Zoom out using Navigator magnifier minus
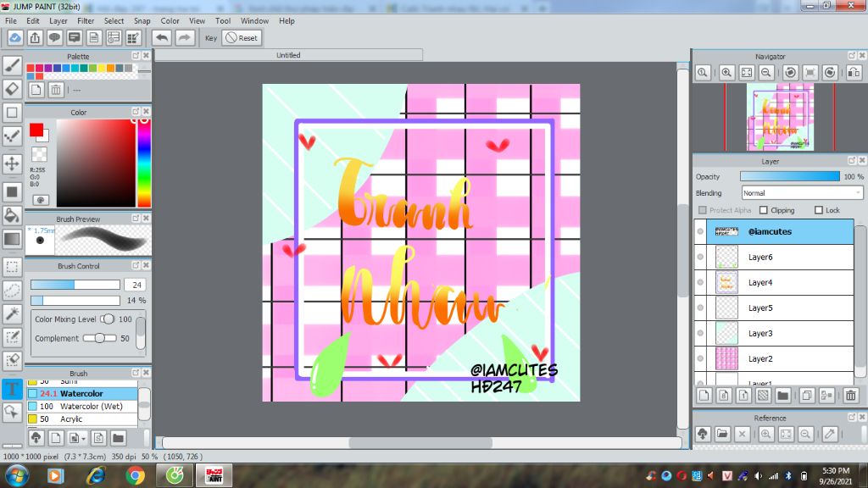The width and height of the screenshot is (868, 488). point(766,73)
